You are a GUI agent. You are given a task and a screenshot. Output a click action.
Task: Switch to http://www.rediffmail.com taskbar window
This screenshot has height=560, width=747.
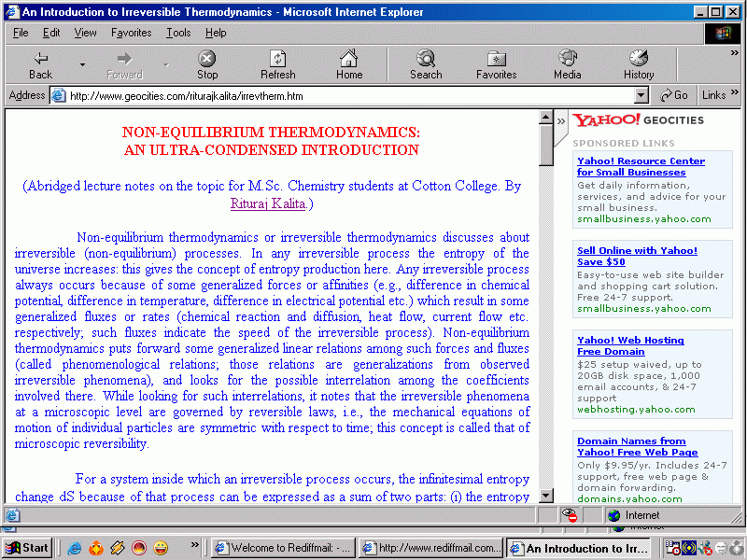click(x=430, y=548)
